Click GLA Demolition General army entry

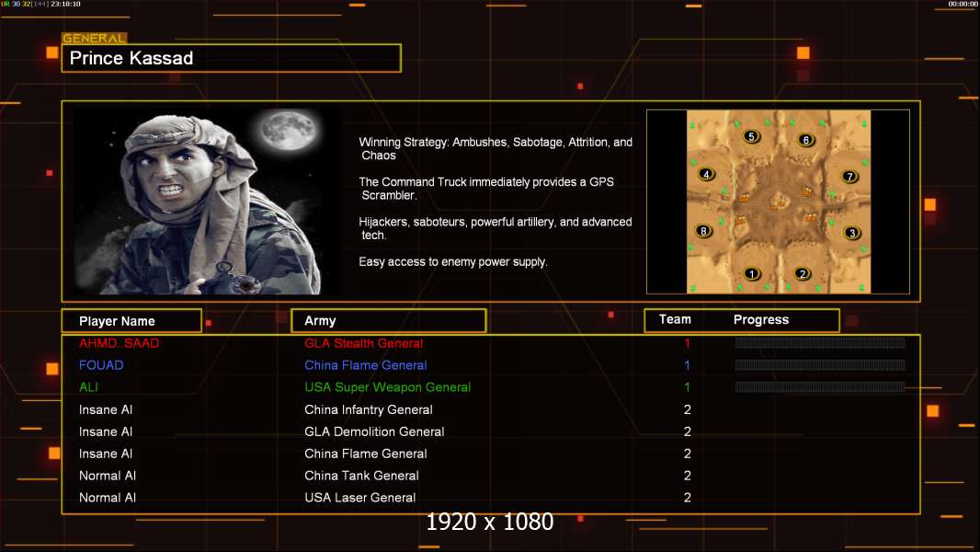(x=374, y=431)
